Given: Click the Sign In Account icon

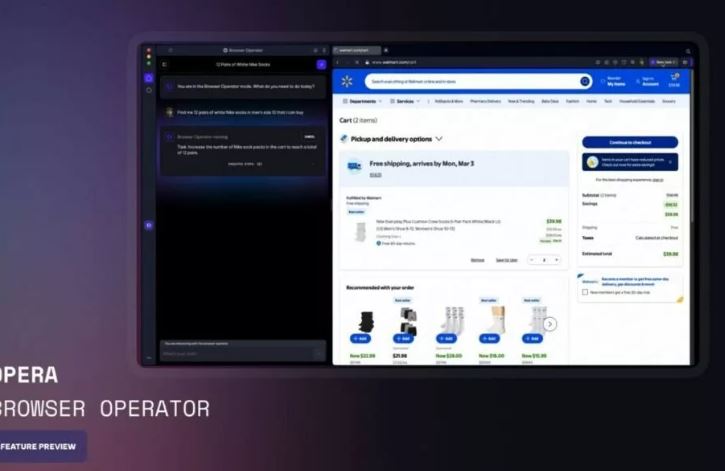Looking at the screenshot, I should coord(648,81).
